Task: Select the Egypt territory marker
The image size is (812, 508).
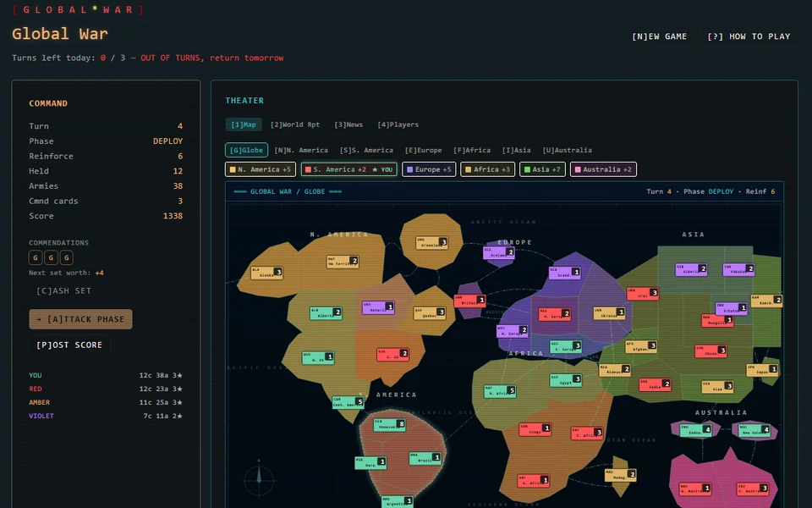Action: (566, 380)
